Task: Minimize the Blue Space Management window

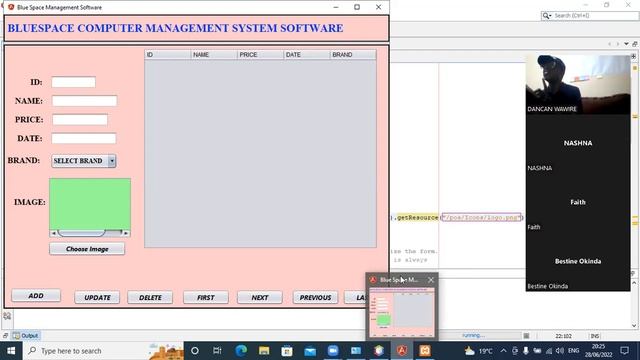Action: pos(336,7)
